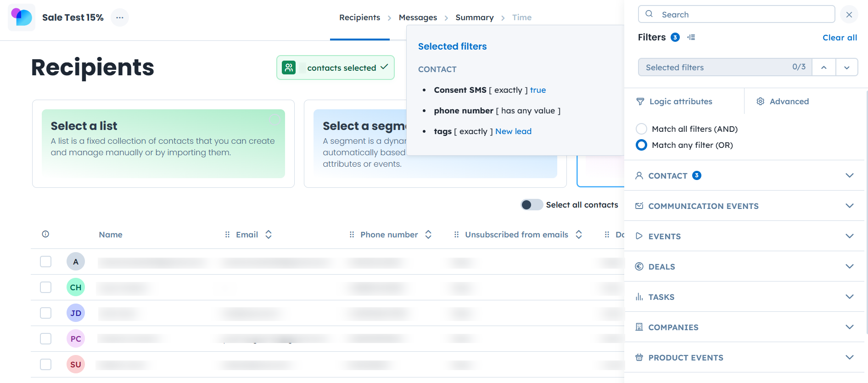The height and width of the screenshot is (383, 868).
Task: Clear all filters
Action: [840, 38]
